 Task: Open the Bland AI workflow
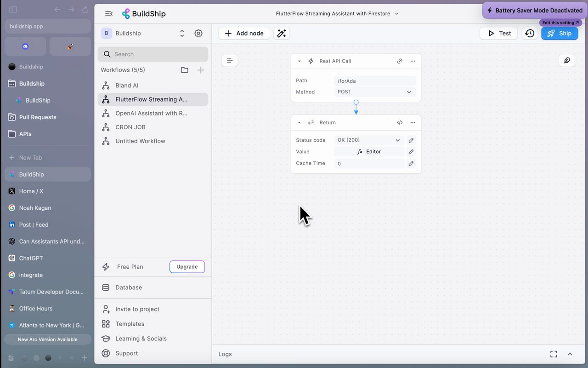(153, 86)
